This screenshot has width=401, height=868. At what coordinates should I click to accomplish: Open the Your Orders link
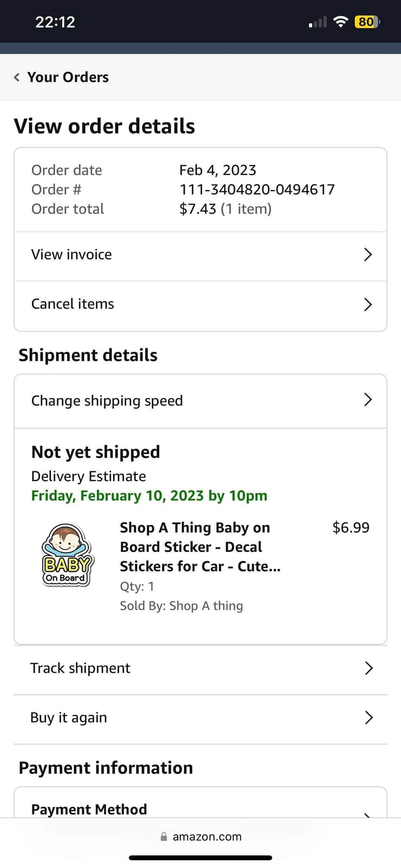68,77
